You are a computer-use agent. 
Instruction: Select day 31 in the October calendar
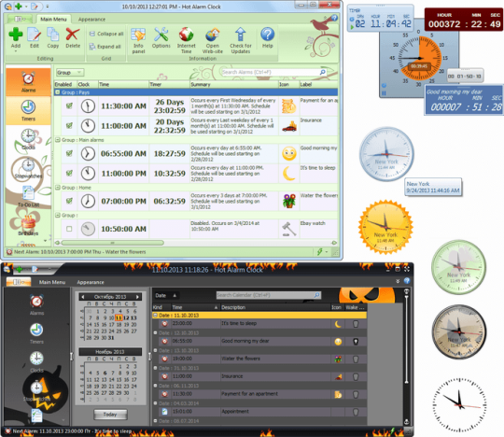[111, 338]
